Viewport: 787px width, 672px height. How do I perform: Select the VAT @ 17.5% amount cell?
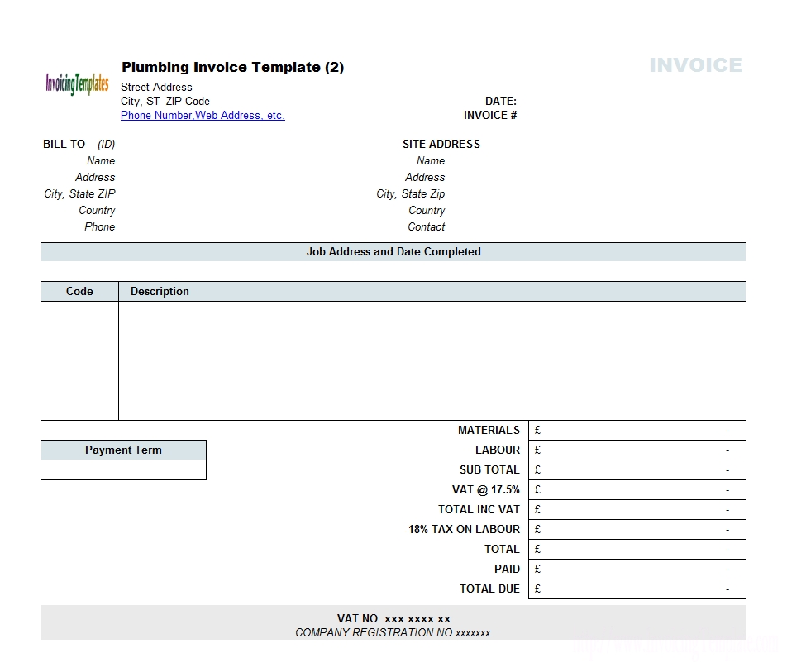[x=637, y=489]
